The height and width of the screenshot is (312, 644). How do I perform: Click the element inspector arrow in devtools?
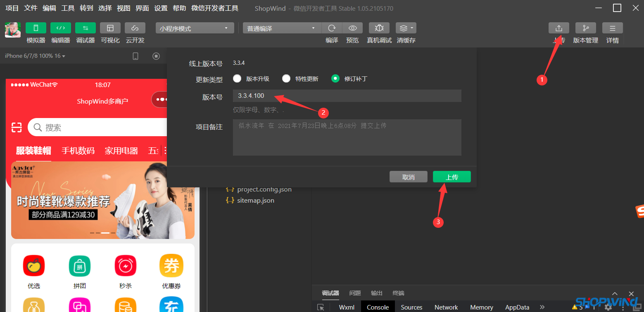pos(321,307)
